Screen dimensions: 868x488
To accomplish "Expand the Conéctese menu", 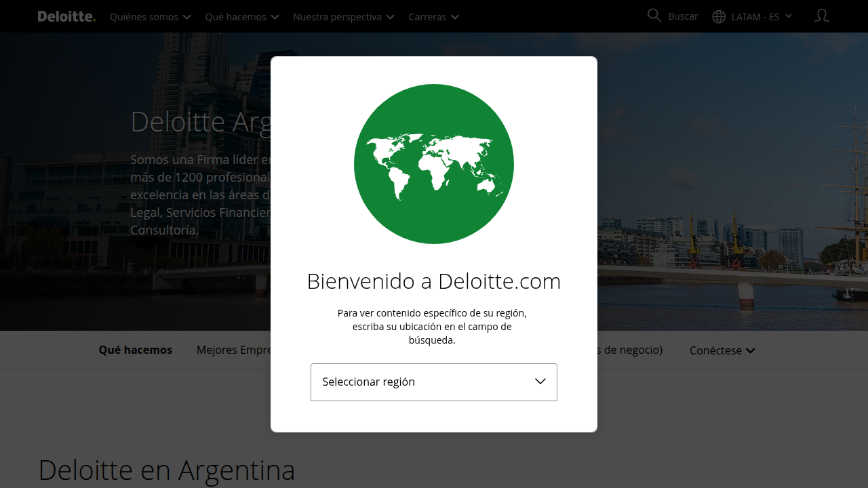I will tap(722, 350).
